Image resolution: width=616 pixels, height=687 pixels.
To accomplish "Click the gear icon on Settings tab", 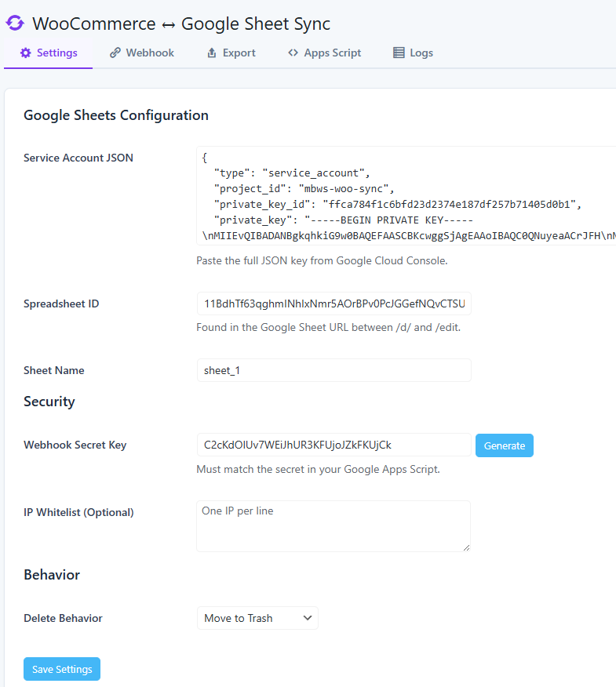I will tap(26, 53).
